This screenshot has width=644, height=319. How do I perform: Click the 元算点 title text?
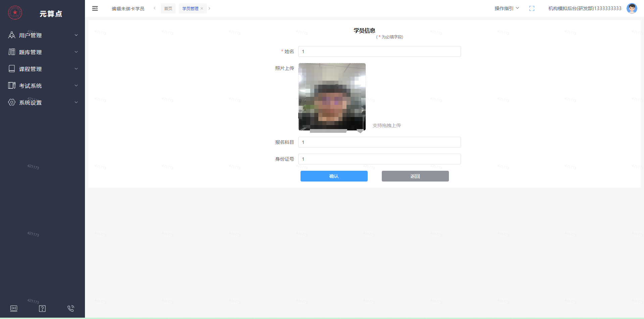click(x=51, y=14)
